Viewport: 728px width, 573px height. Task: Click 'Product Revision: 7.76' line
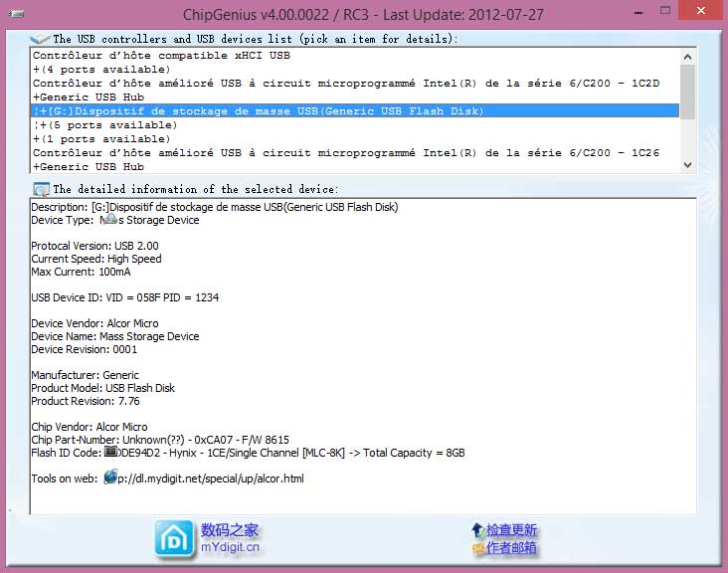86,401
